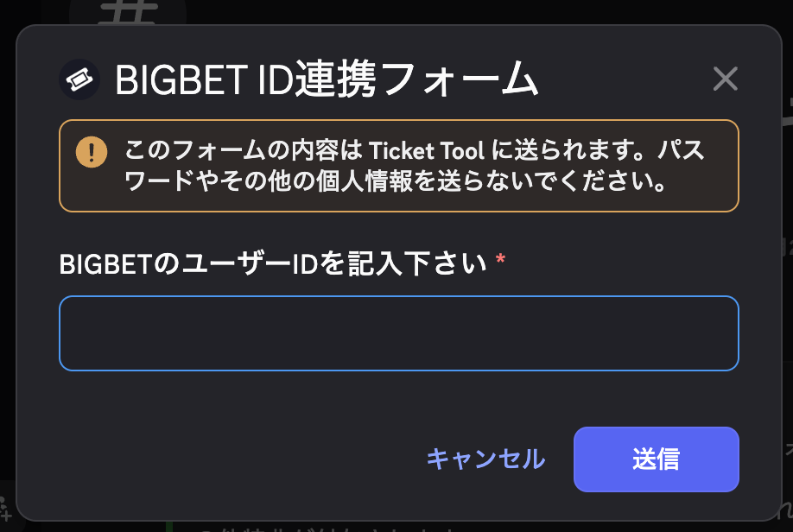
Task: Click the green bar peeking under the dialog
Action: click(x=169, y=527)
